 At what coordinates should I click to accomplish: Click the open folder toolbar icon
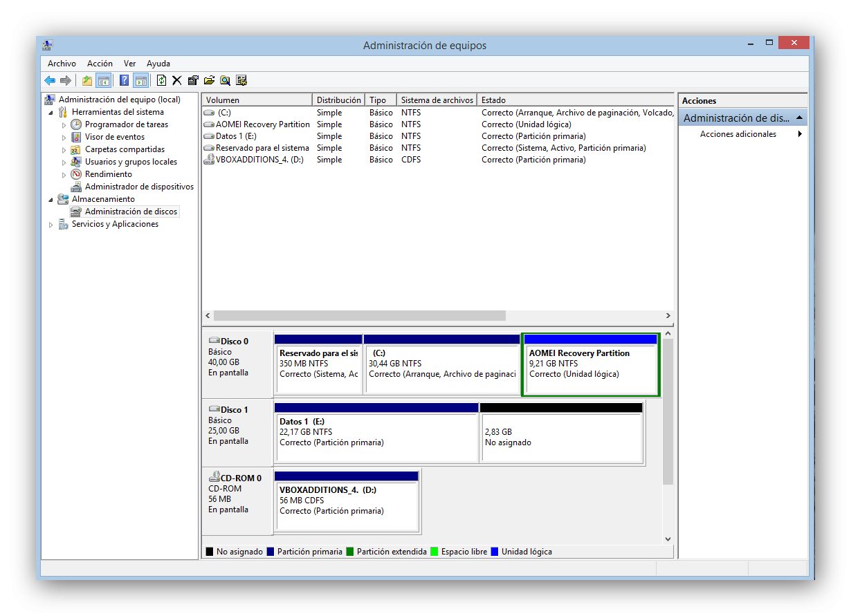pos(209,80)
